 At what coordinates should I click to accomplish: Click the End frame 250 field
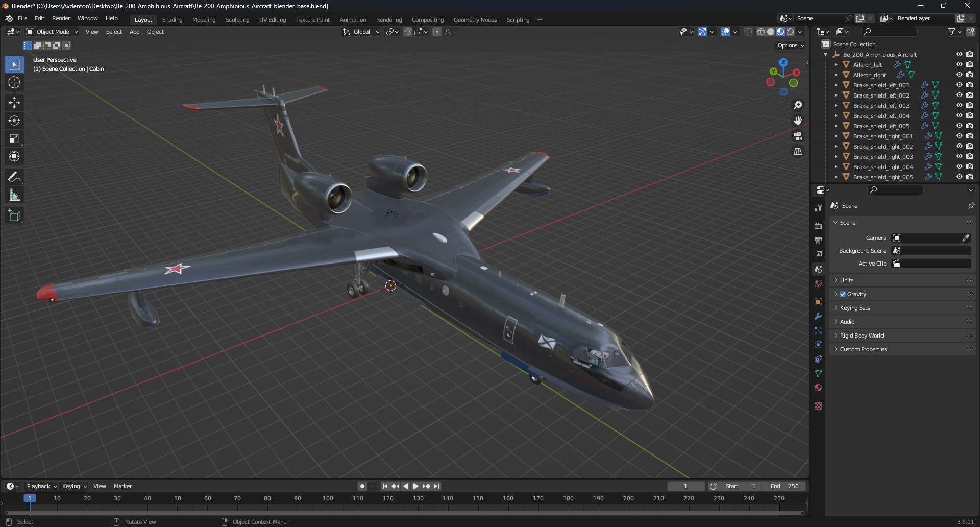(x=784, y=486)
